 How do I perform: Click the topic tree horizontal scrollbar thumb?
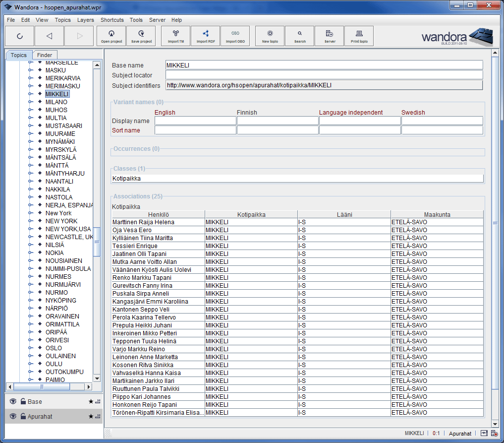click(42, 386)
